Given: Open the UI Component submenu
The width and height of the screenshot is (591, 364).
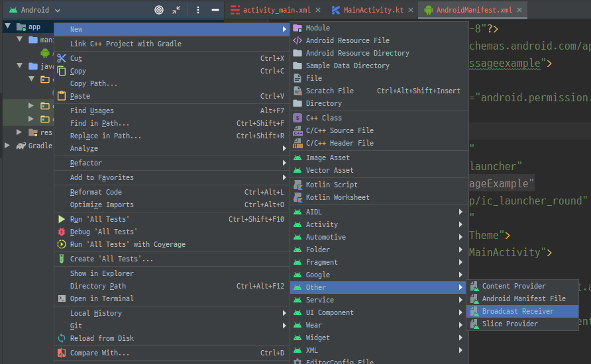Looking at the screenshot, I should pos(379,312).
